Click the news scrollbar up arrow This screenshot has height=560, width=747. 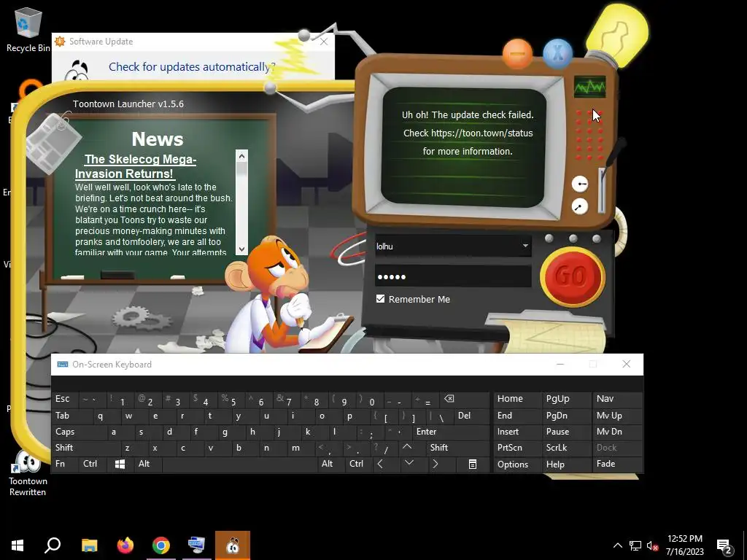click(241, 156)
